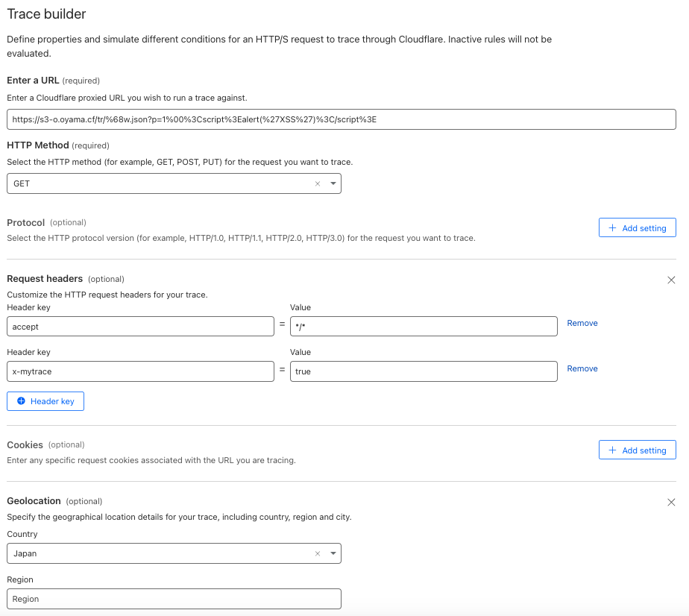Image resolution: width=689 pixels, height=616 pixels.
Task: Click the 'Cookies' section title
Action: [x=25, y=444]
